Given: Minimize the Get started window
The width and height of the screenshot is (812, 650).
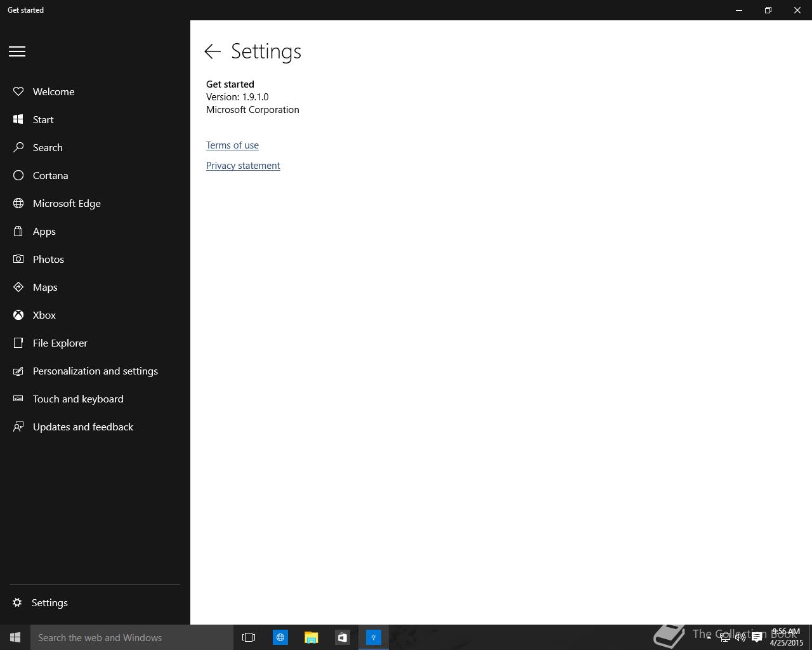Looking at the screenshot, I should [739, 10].
